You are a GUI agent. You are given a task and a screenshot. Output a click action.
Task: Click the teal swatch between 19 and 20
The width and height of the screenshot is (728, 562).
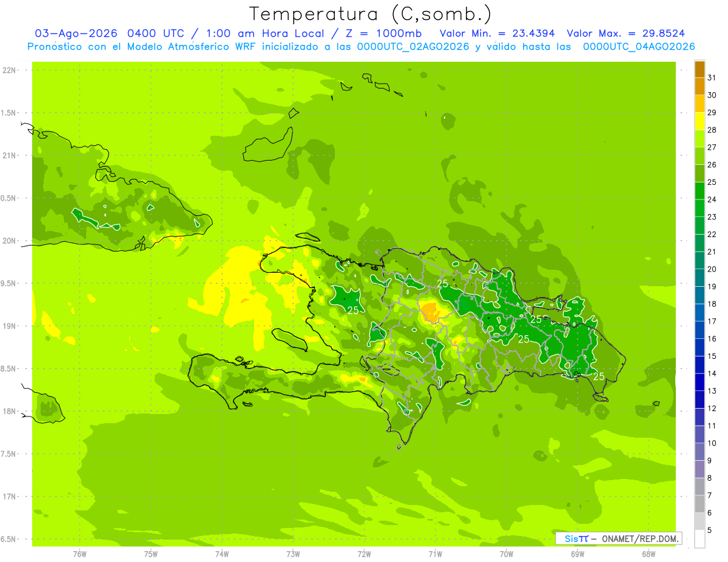pos(699,278)
